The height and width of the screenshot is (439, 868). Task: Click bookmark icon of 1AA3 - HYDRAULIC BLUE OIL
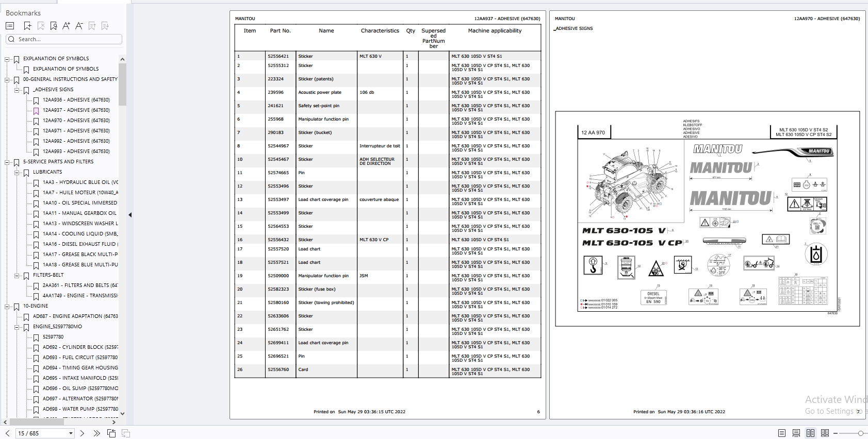pyautogui.click(x=36, y=183)
